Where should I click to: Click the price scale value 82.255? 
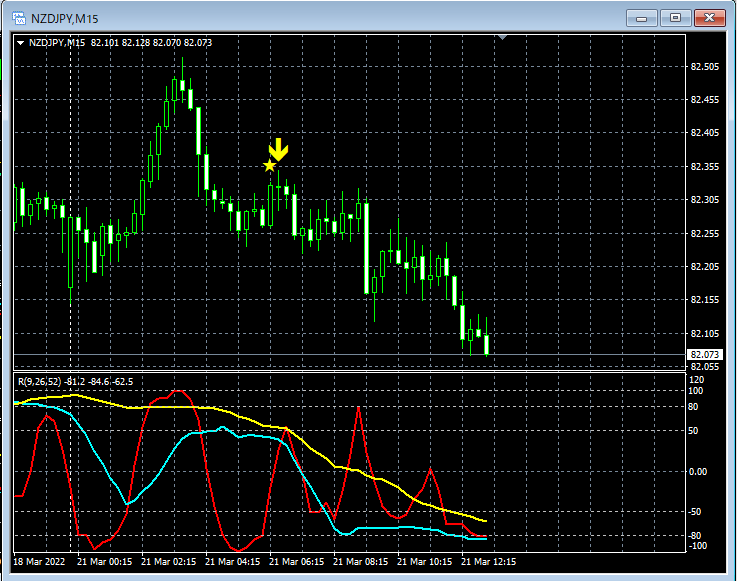[x=705, y=234]
